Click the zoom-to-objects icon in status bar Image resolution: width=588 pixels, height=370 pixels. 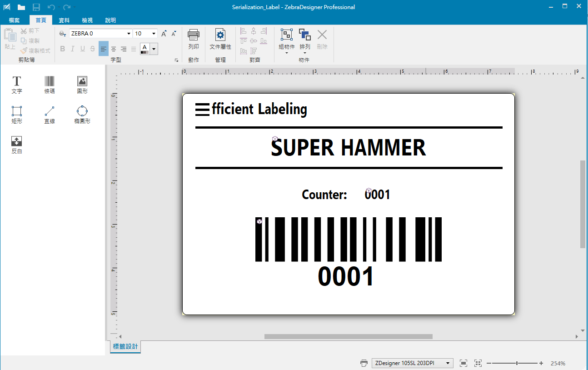[478, 363]
